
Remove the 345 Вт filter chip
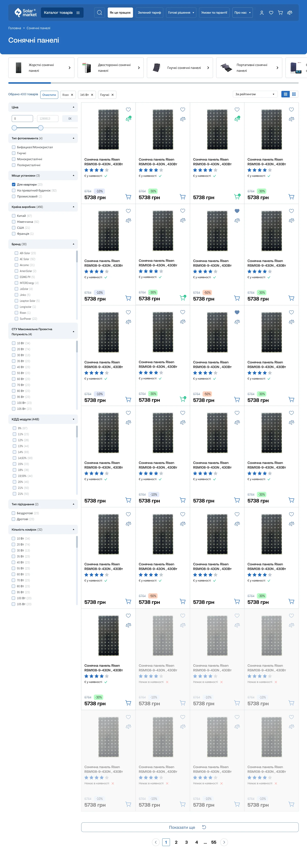pyautogui.click(x=92, y=95)
